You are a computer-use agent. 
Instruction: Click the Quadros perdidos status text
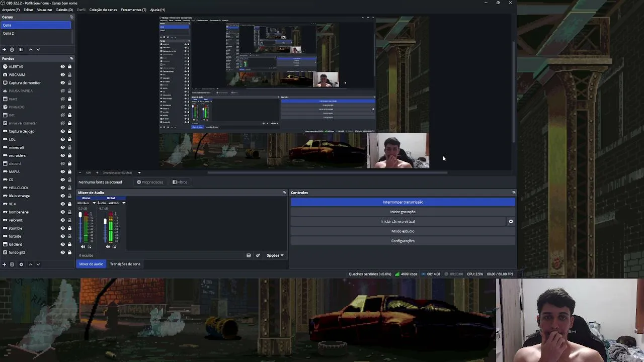pyautogui.click(x=370, y=274)
